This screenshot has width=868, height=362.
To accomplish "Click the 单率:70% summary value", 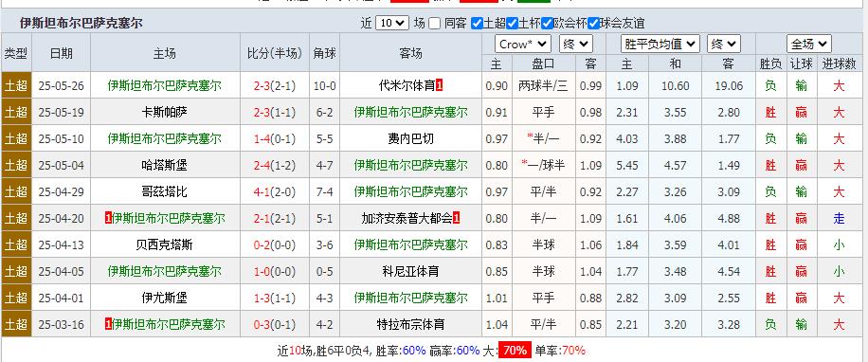I will point(560,351).
